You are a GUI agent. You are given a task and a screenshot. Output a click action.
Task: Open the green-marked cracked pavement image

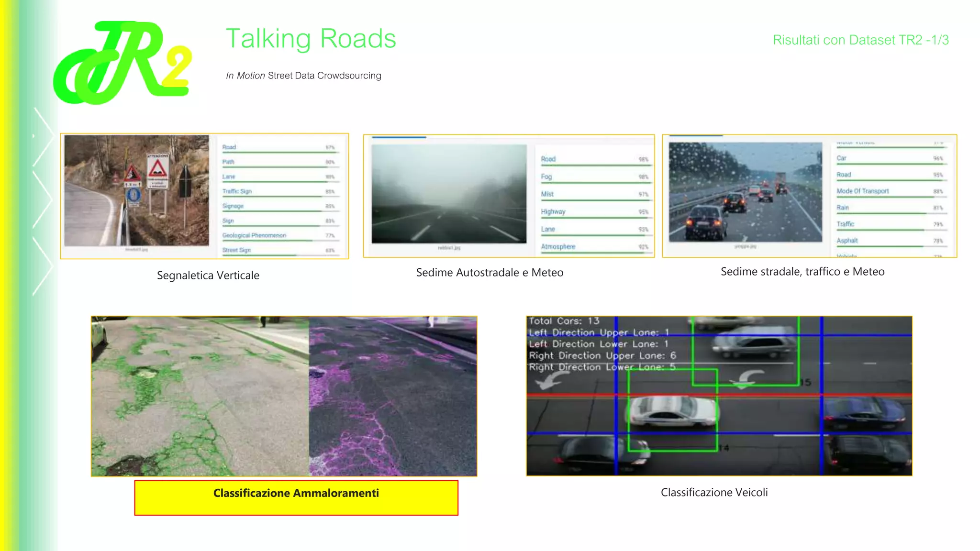click(x=200, y=396)
